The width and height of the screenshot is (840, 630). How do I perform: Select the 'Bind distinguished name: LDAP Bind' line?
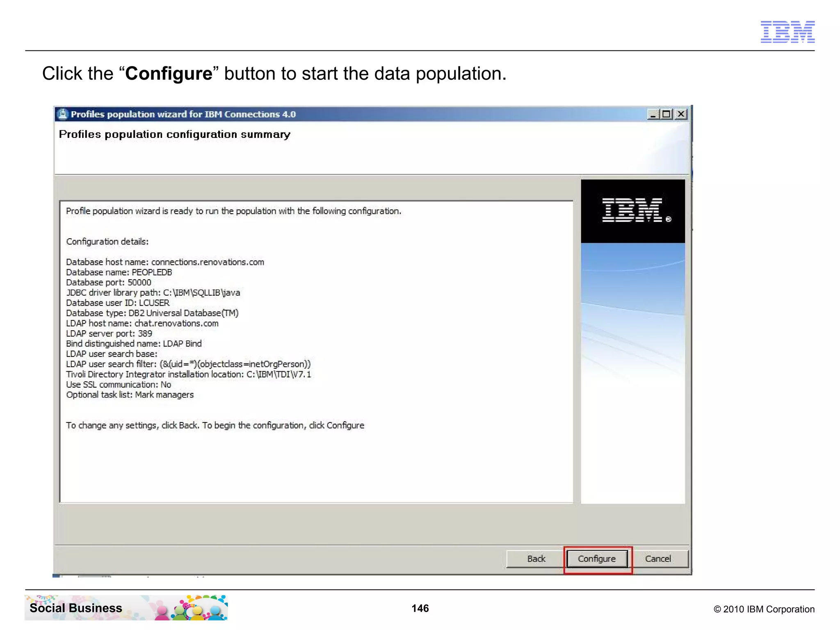(x=134, y=344)
